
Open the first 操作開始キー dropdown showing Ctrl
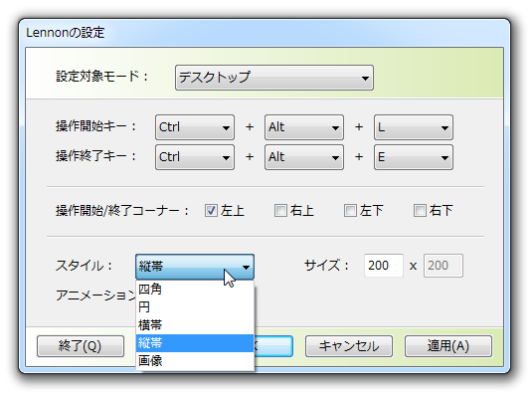(x=195, y=127)
